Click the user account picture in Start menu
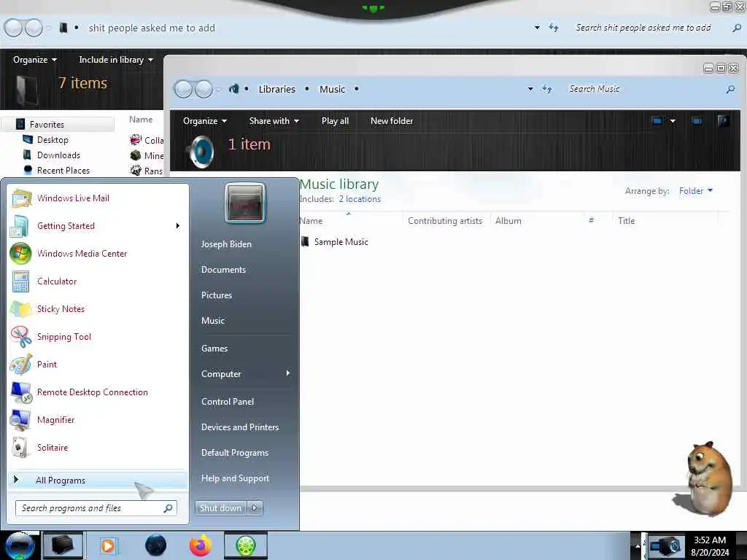The width and height of the screenshot is (747, 560). 245,203
